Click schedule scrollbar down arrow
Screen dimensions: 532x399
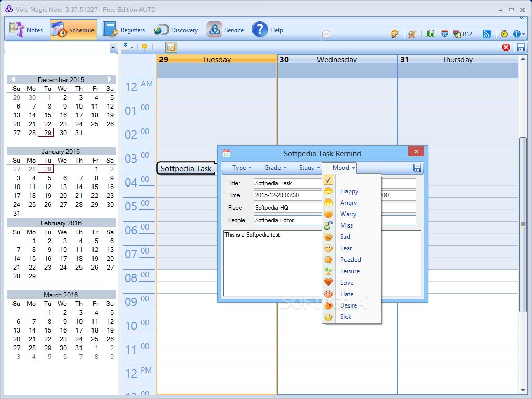pos(523,390)
